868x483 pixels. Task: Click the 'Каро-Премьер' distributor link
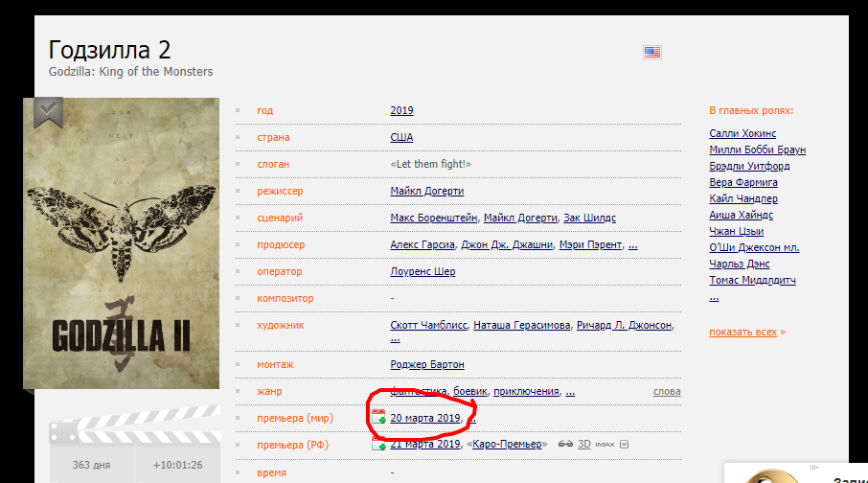click(x=507, y=445)
